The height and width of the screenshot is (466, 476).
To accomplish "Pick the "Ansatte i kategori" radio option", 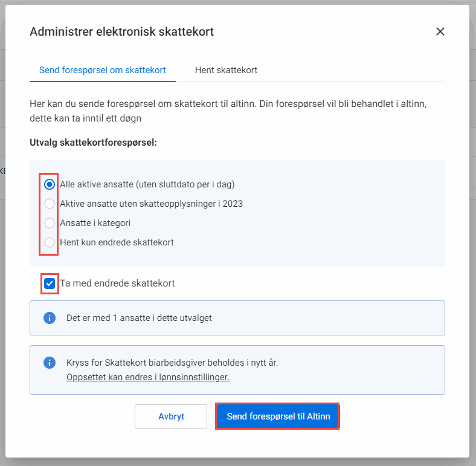I will [50, 223].
